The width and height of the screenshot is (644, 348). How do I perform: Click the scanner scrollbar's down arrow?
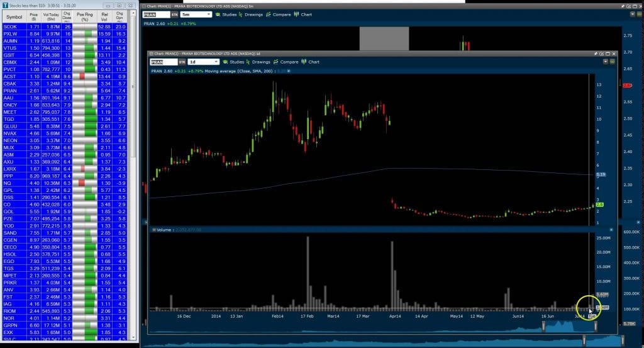coord(133,337)
